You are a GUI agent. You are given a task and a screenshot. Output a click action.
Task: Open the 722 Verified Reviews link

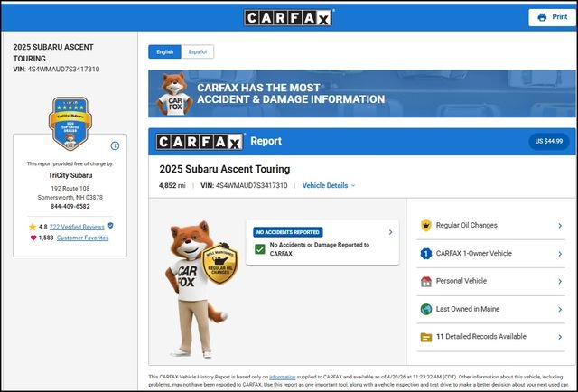[77, 226]
